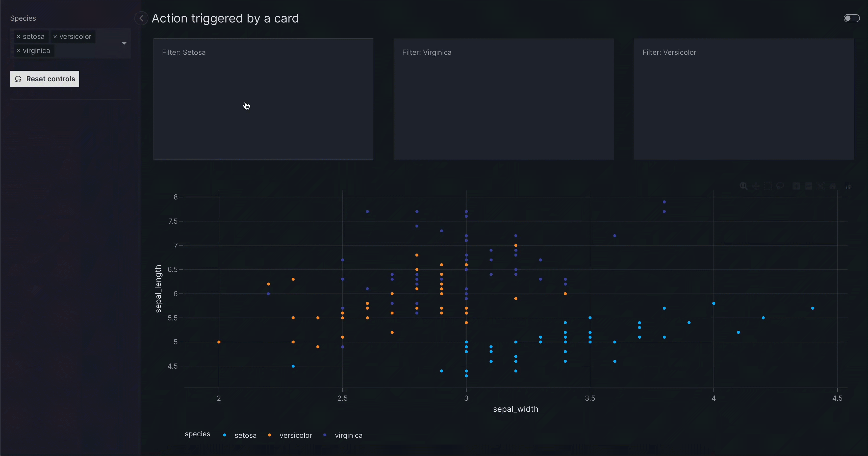Image resolution: width=868 pixels, height=456 pixels.
Task: Open the Species dropdown arrow
Action: pyautogui.click(x=124, y=43)
